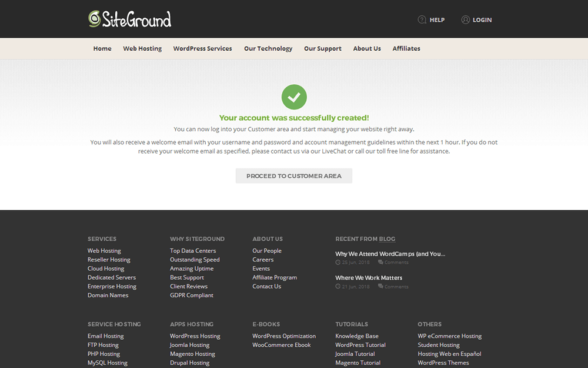Open the WordPress Services menu
588x368 pixels.
(x=202, y=49)
